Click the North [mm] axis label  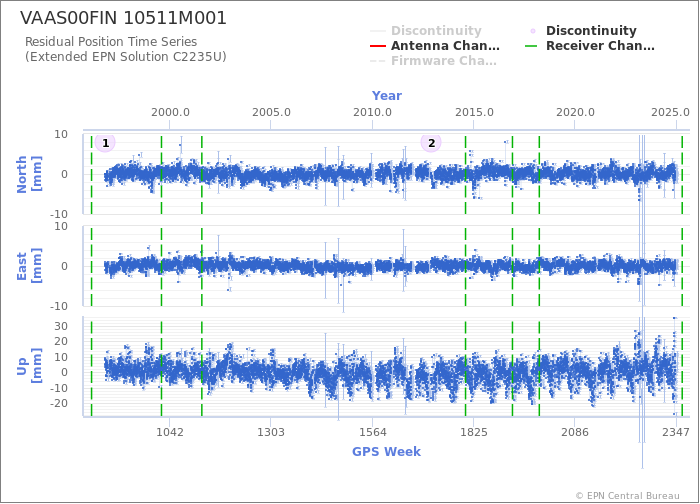(x=29, y=174)
